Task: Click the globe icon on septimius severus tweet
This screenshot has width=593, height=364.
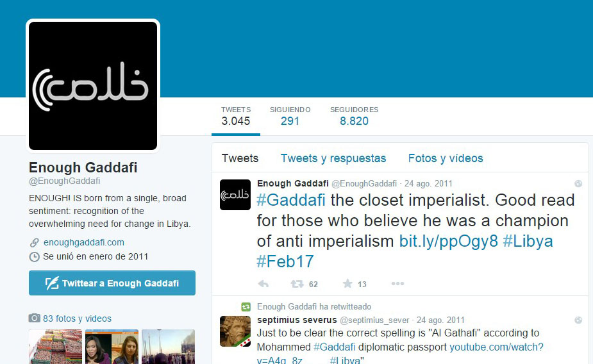Action: (578, 320)
